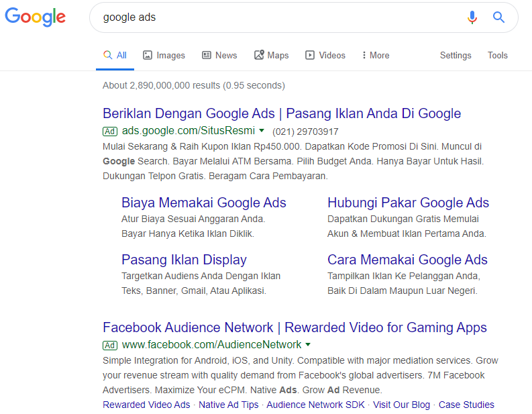Click text Targetkan Audiens Anda Dengan Iklan
This screenshot has width=532, height=414.
tap(201, 276)
